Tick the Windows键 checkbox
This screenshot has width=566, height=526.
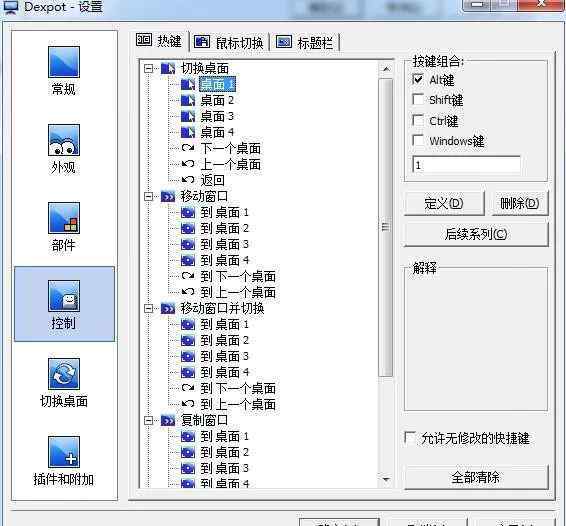click(x=418, y=140)
